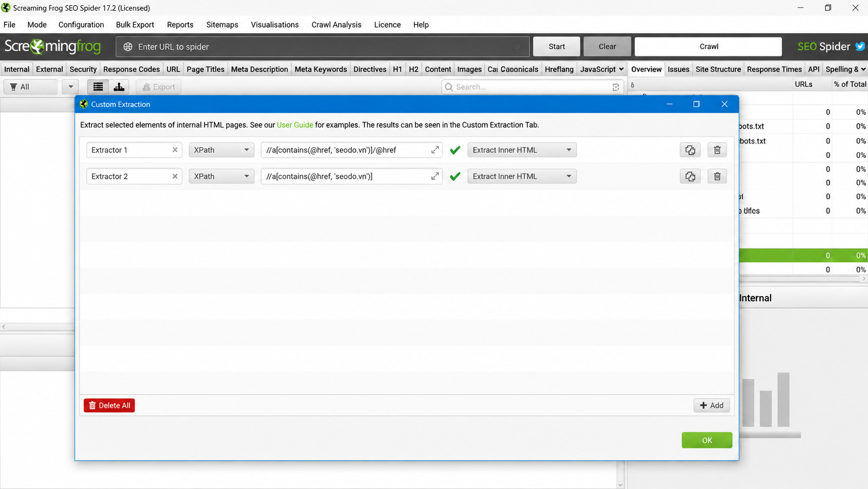The width and height of the screenshot is (868, 489).
Task: Click the Start crawl button
Action: (557, 47)
